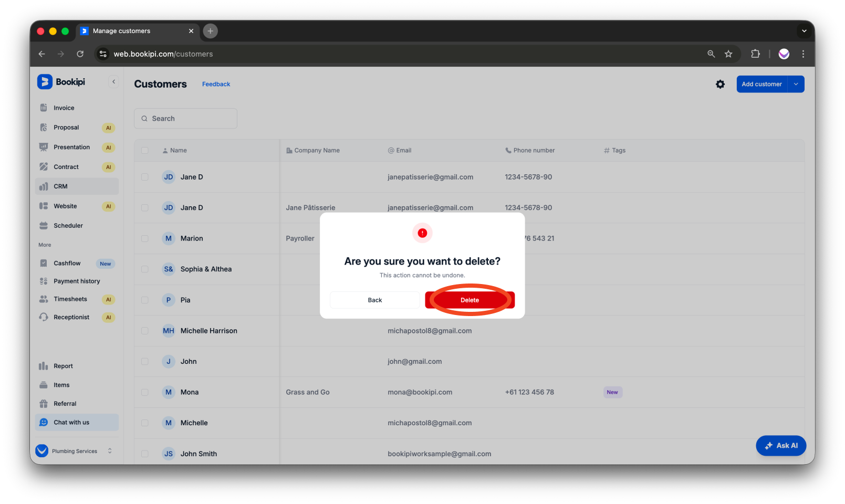Open the Invoice section in sidebar
This screenshot has width=845, height=504.
(x=63, y=108)
